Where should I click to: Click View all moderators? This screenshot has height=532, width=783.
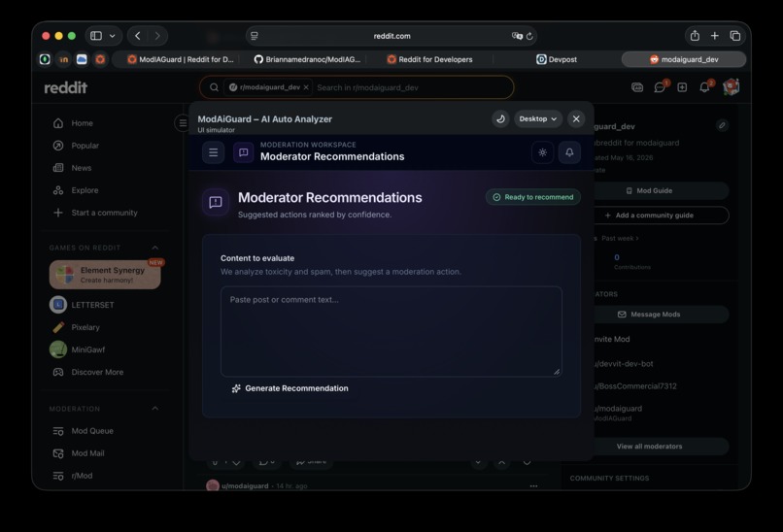coord(649,447)
